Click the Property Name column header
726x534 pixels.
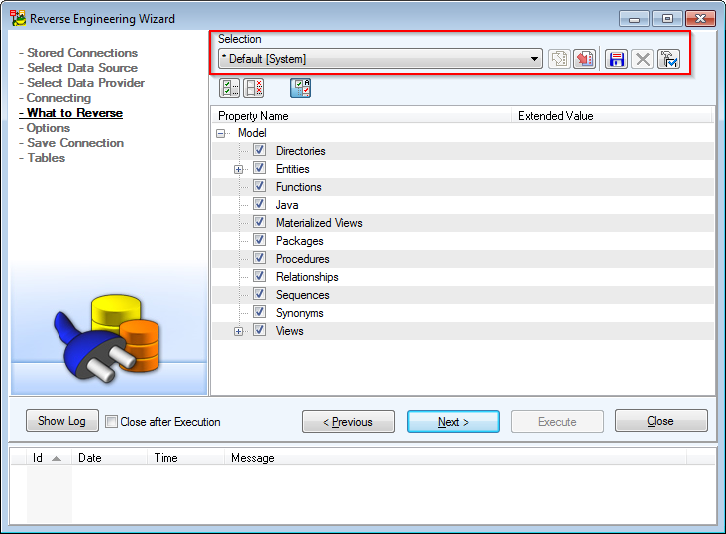pyautogui.click(x=362, y=116)
